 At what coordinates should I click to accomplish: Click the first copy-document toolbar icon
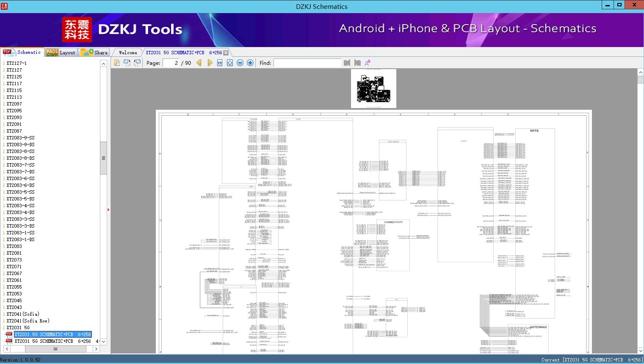[117, 63]
